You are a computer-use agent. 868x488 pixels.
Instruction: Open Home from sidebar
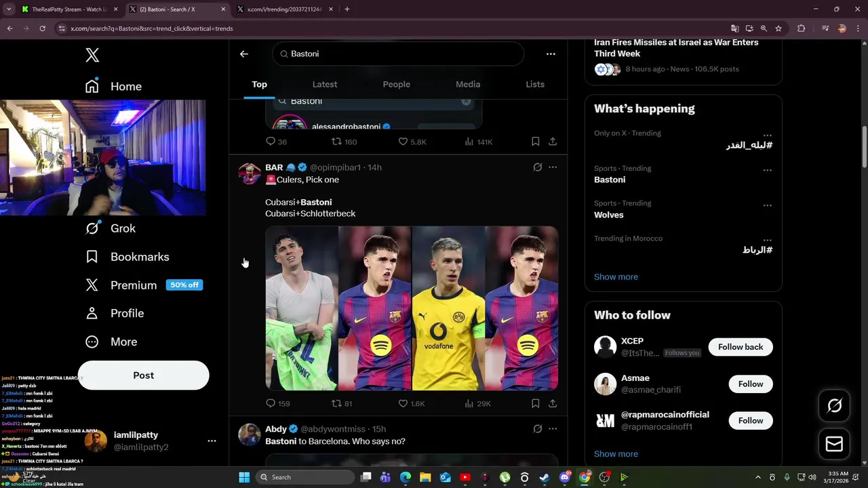click(113, 86)
